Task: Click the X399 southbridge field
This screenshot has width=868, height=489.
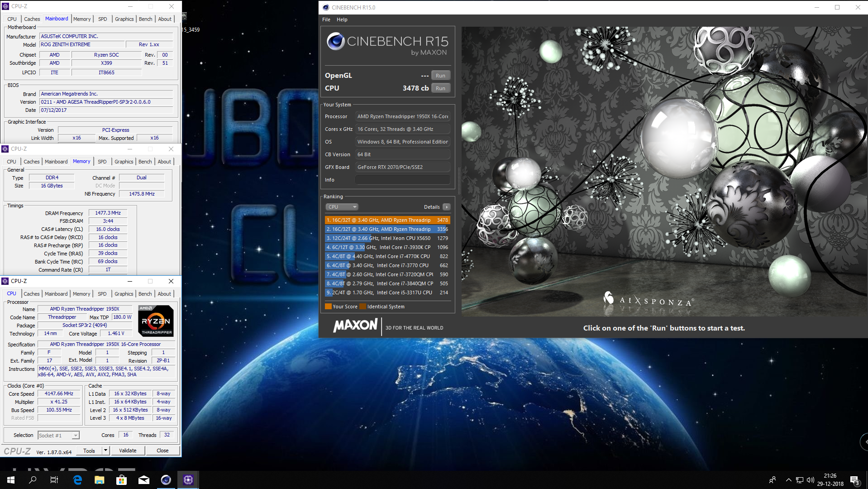Action: click(x=106, y=63)
